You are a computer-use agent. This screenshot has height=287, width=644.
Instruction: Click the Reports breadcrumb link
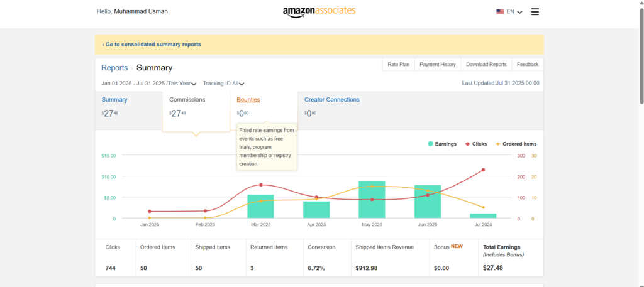coord(114,68)
